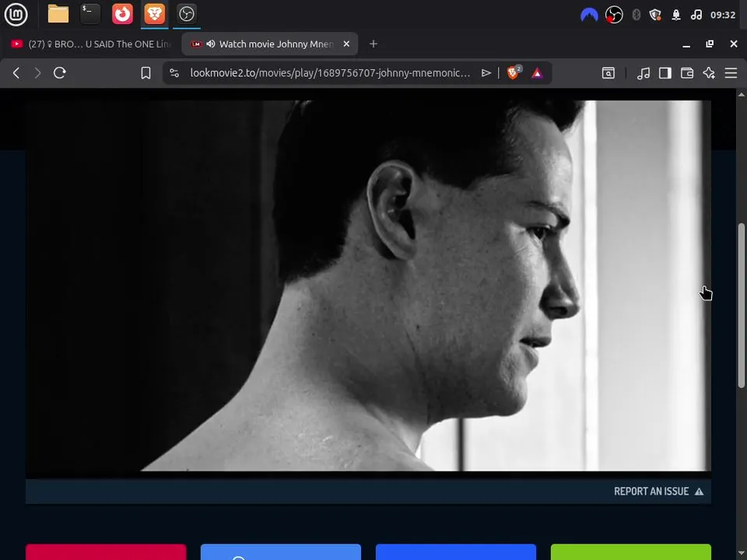The image size is (747, 560).
Task: Open the Brave Rewards triangle icon
Action: click(x=537, y=73)
